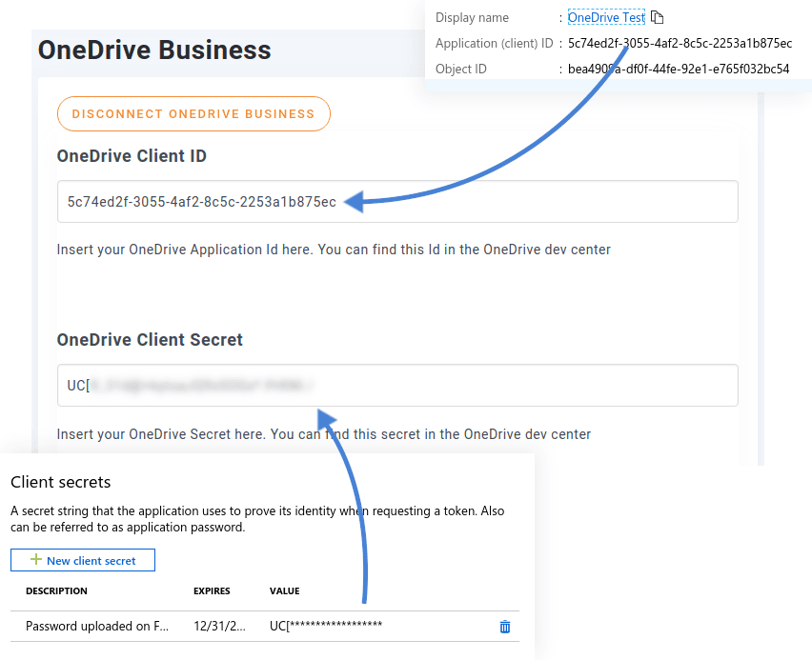Select 'Password uploaded on F...' description cell
This screenshot has width=812, height=660.
click(97, 627)
